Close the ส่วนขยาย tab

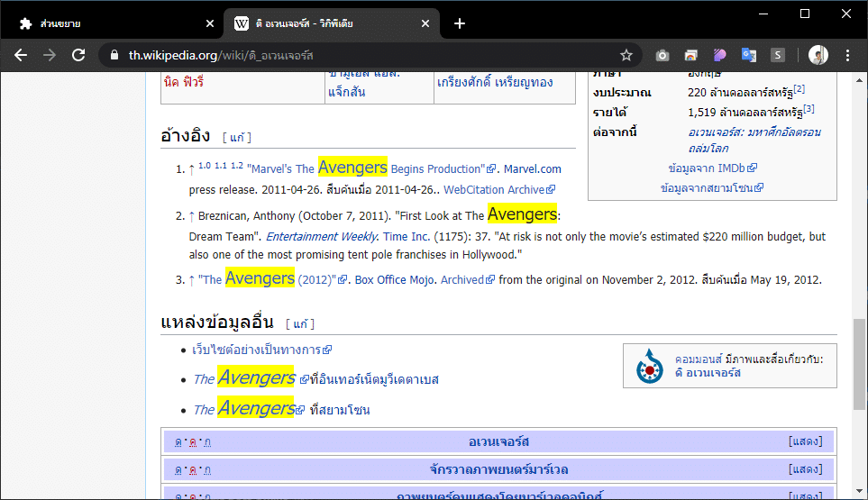[x=210, y=23]
